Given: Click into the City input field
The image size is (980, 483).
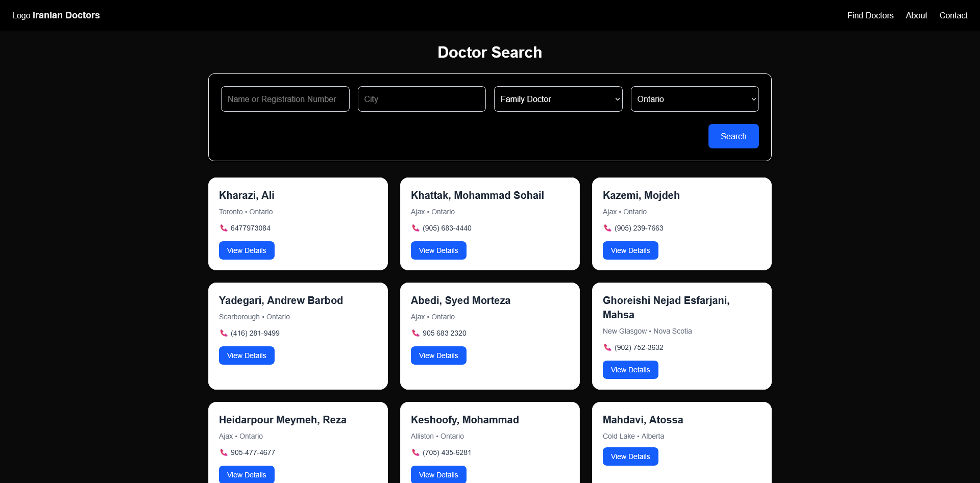Looking at the screenshot, I should [x=421, y=99].
